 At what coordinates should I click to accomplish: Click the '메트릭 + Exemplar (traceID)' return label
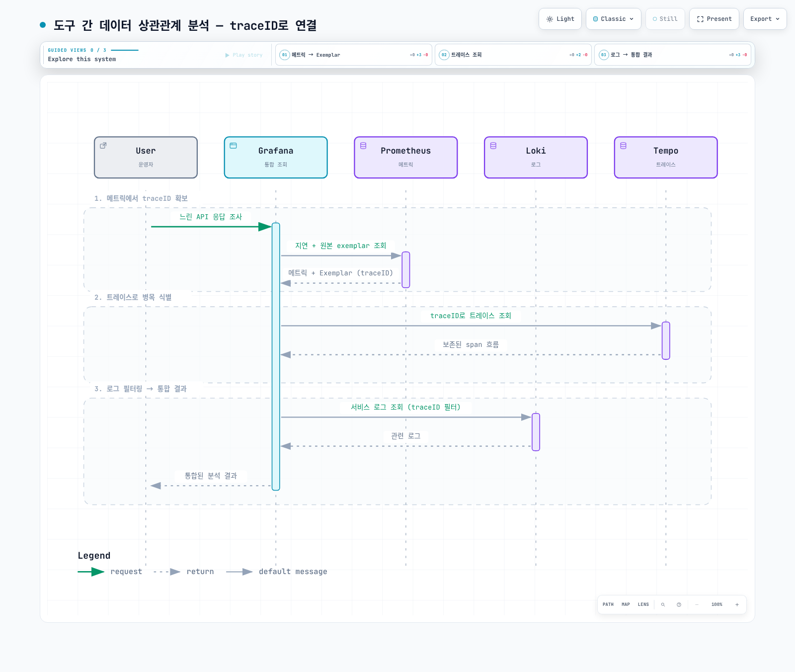[x=340, y=273]
